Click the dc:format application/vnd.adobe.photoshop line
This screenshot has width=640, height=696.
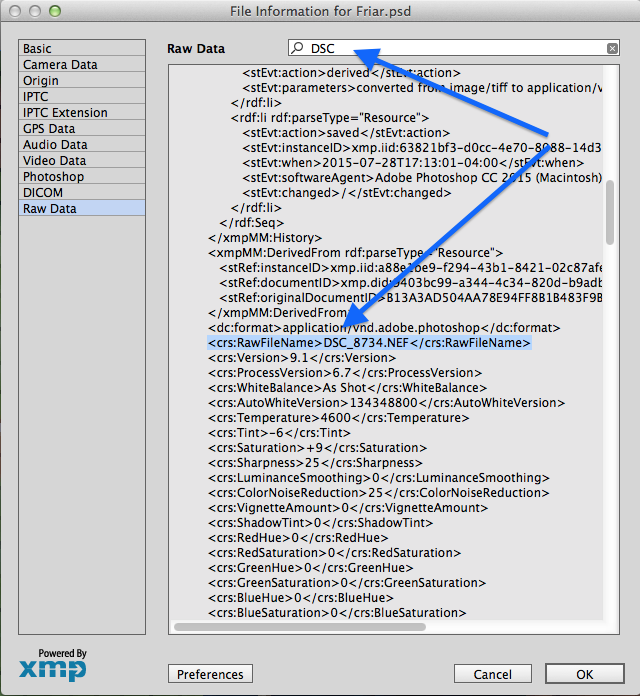(x=384, y=328)
